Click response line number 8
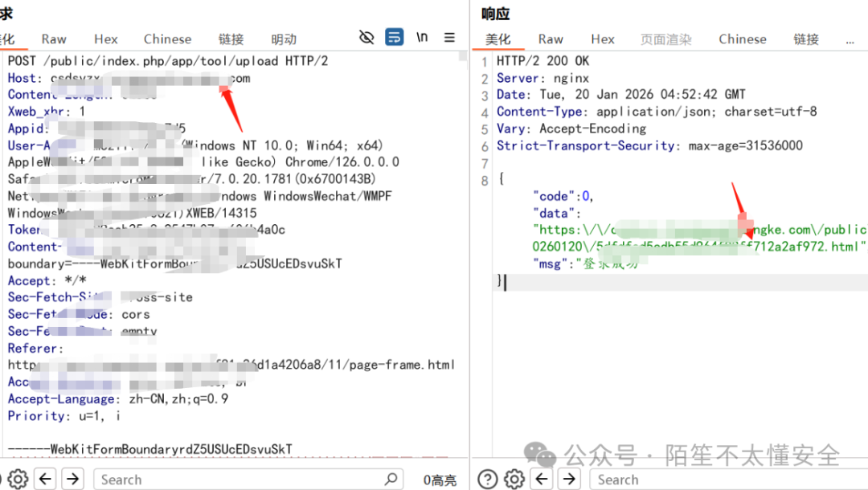This screenshot has height=490, width=868. (x=485, y=181)
